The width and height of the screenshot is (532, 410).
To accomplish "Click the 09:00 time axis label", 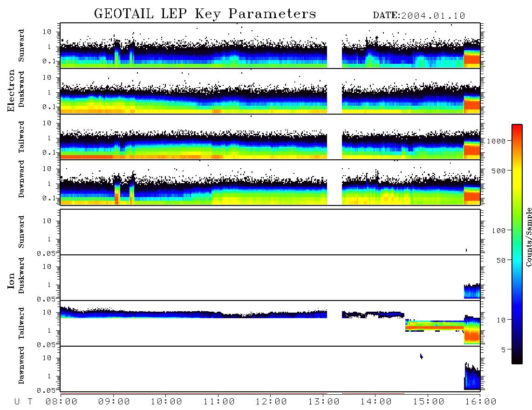I will tap(114, 402).
